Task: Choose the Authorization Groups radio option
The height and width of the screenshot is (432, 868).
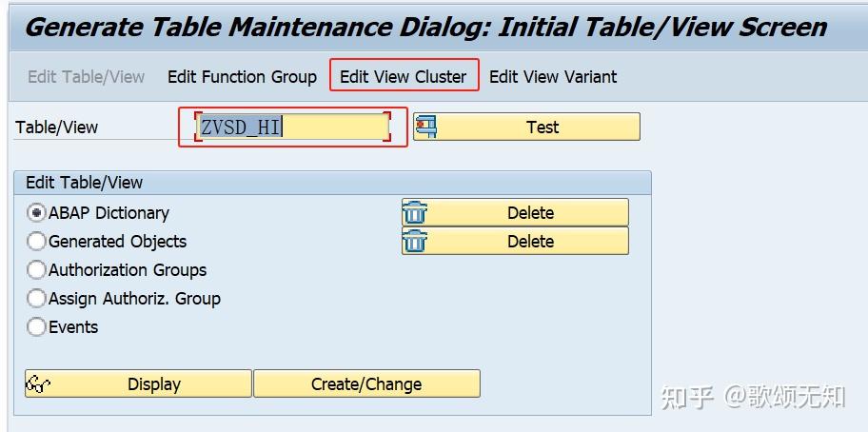Action: pos(37,270)
